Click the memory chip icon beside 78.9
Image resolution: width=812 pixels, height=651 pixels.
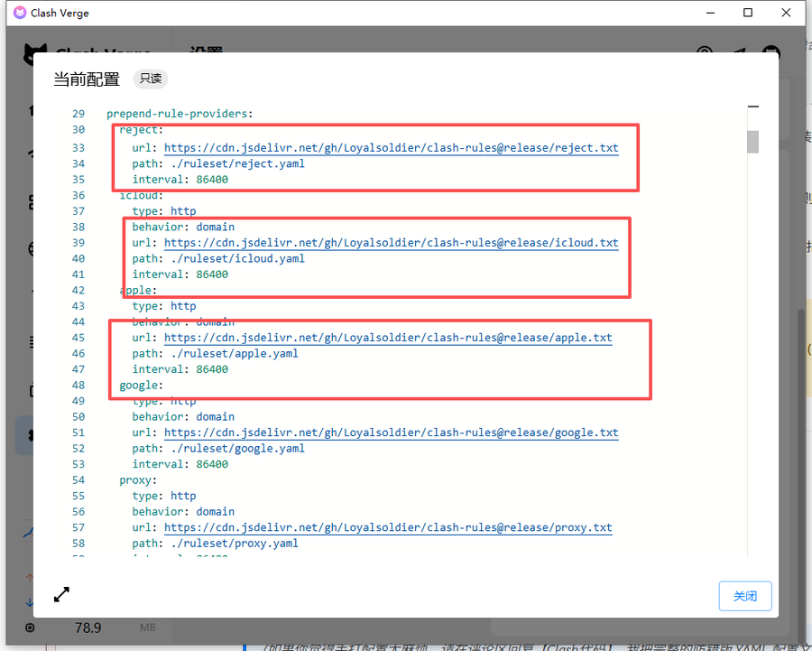(x=31, y=627)
